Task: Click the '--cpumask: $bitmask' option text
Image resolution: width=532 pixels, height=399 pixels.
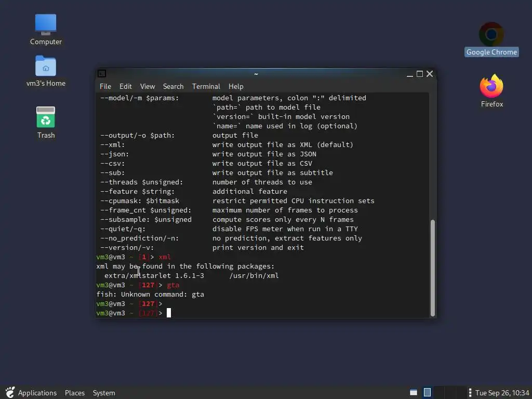Action: (140, 201)
